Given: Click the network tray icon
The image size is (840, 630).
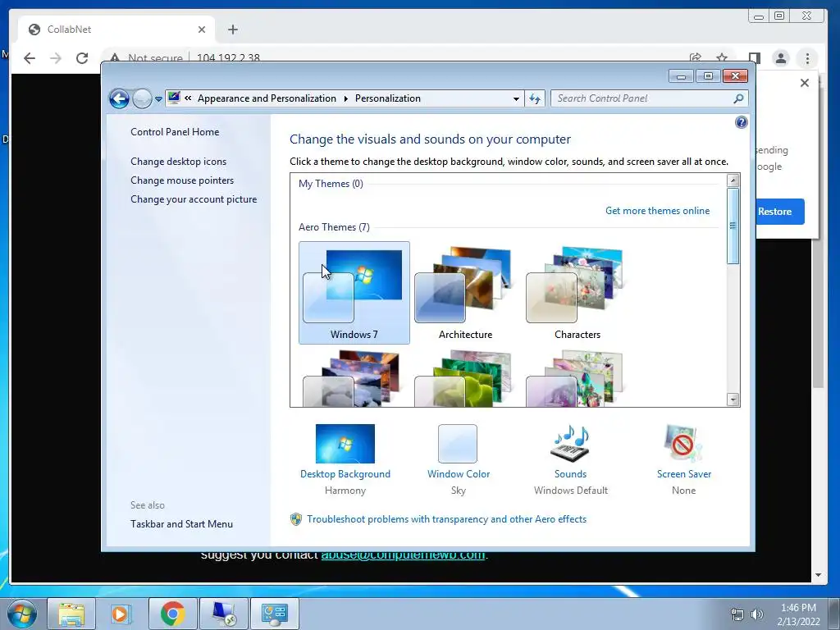Looking at the screenshot, I should (x=737, y=614).
